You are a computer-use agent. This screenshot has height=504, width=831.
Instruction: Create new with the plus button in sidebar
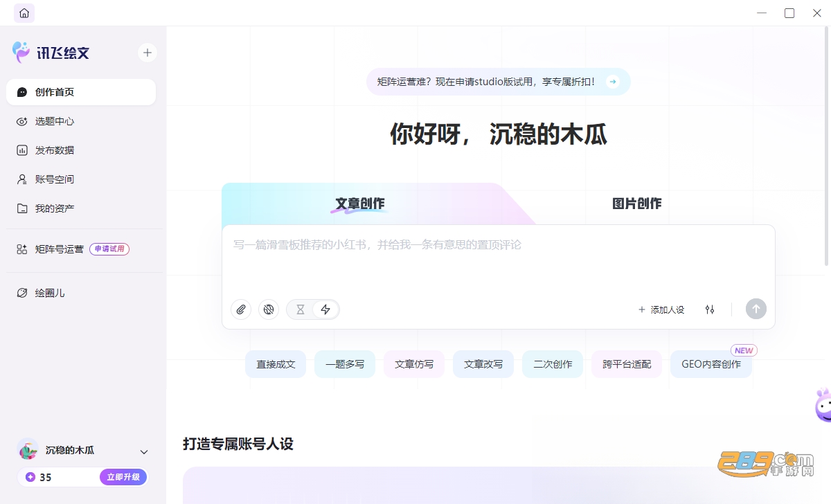click(147, 53)
